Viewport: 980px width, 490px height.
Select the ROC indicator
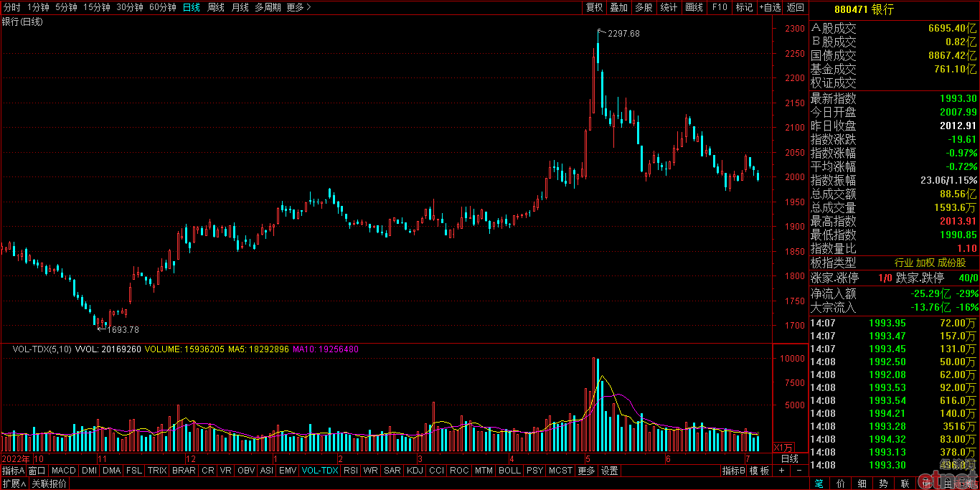point(459,471)
